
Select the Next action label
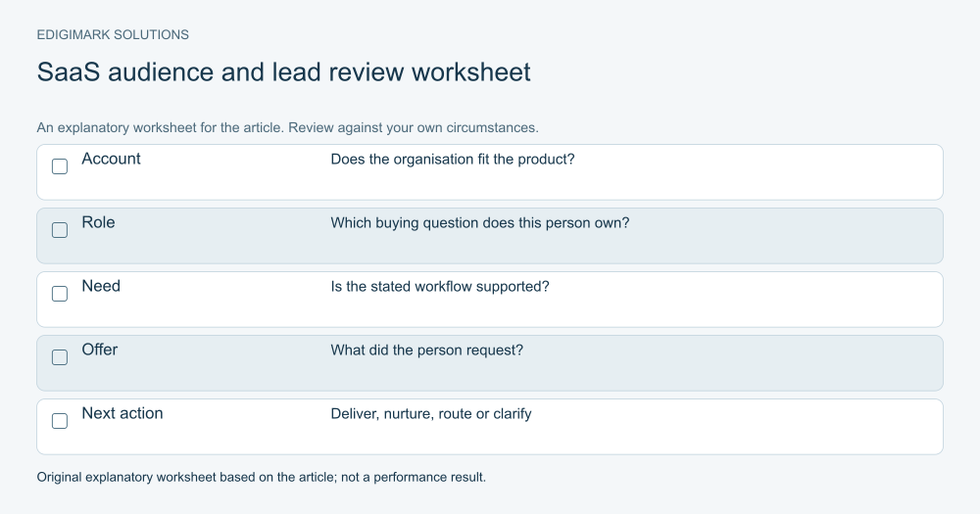click(x=122, y=413)
